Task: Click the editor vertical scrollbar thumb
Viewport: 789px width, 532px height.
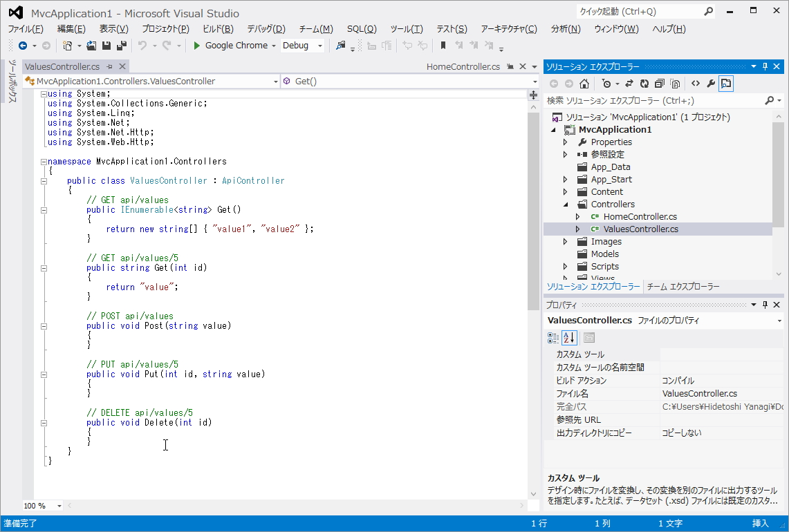Action: click(x=533, y=211)
